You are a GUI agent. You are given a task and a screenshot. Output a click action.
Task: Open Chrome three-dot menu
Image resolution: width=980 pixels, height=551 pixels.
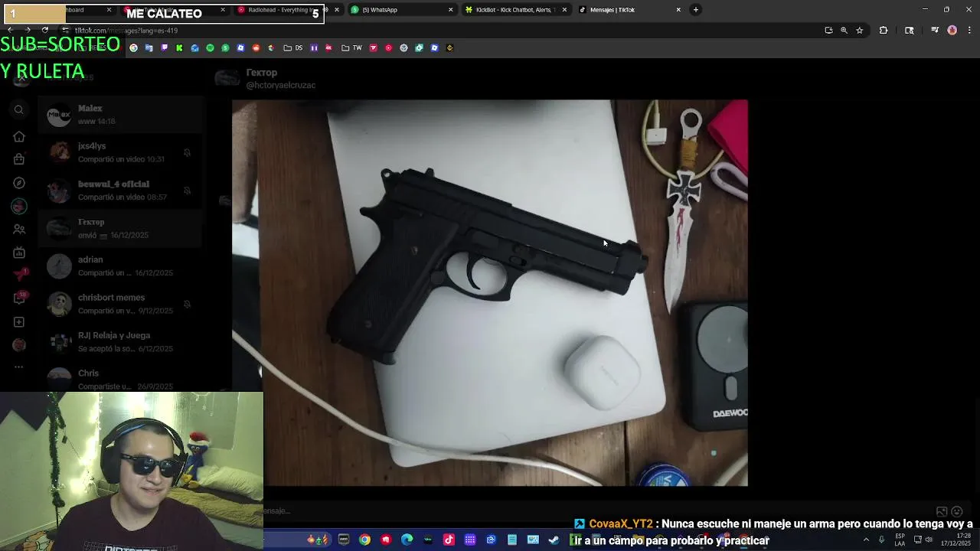[969, 31]
